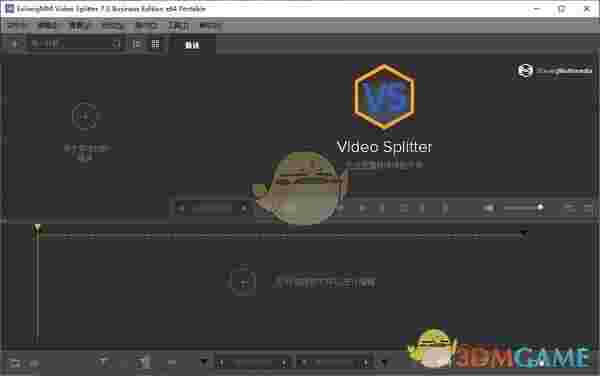Open the sixth menu in the menu bar
Viewport: 600px width, 376px height.
click(179, 26)
